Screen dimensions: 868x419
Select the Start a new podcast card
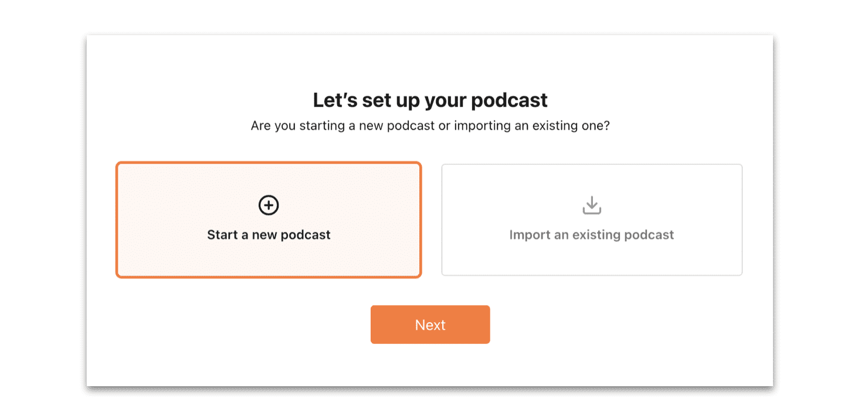tap(269, 219)
